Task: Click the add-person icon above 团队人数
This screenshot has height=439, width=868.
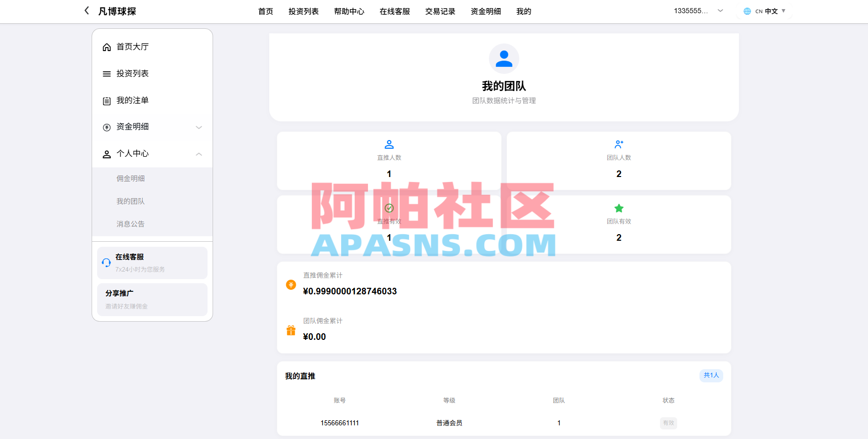Action: [619, 145]
